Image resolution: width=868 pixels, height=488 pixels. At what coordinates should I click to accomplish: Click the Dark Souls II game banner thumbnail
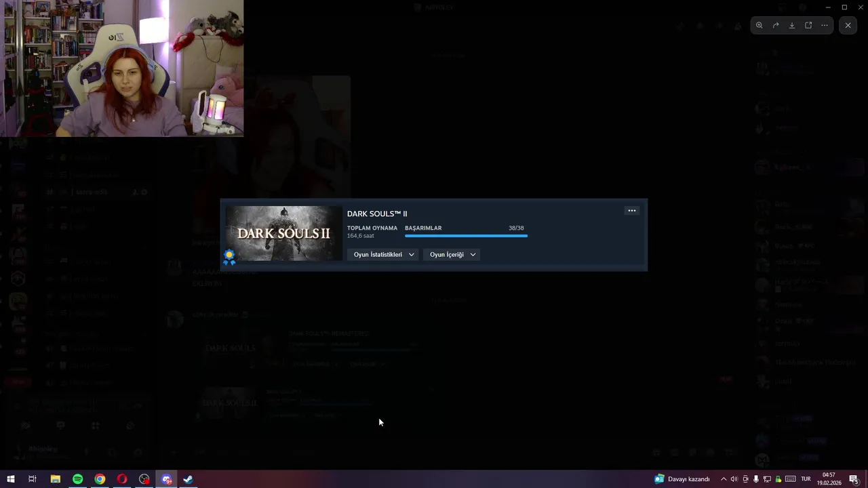tap(284, 233)
